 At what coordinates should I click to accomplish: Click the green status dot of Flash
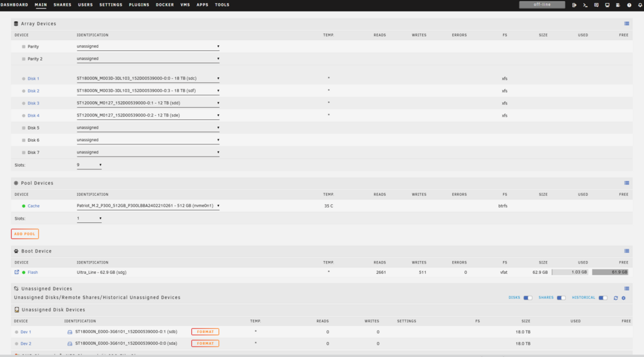[24, 273]
